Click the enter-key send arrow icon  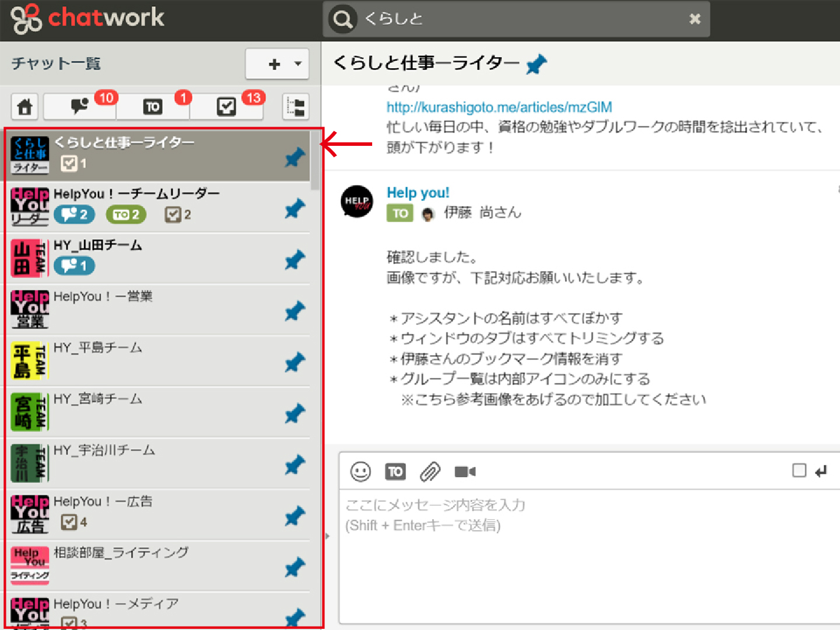coord(821,471)
